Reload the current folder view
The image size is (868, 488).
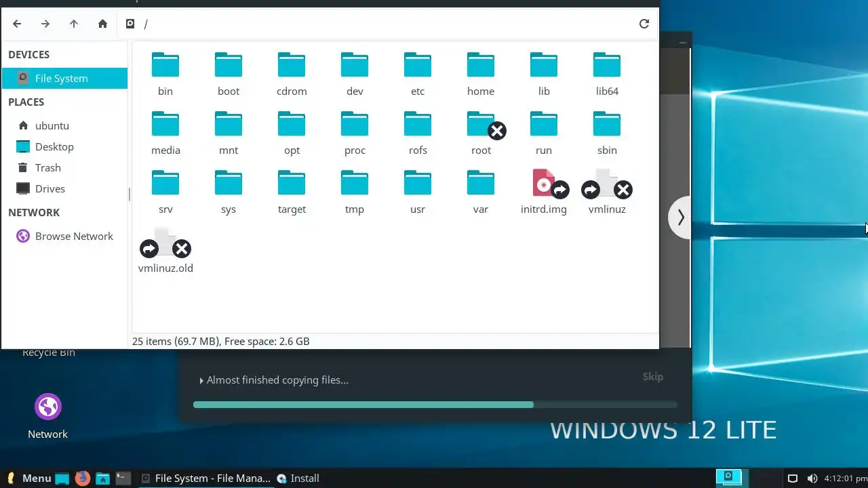pyautogui.click(x=644, y=24)
